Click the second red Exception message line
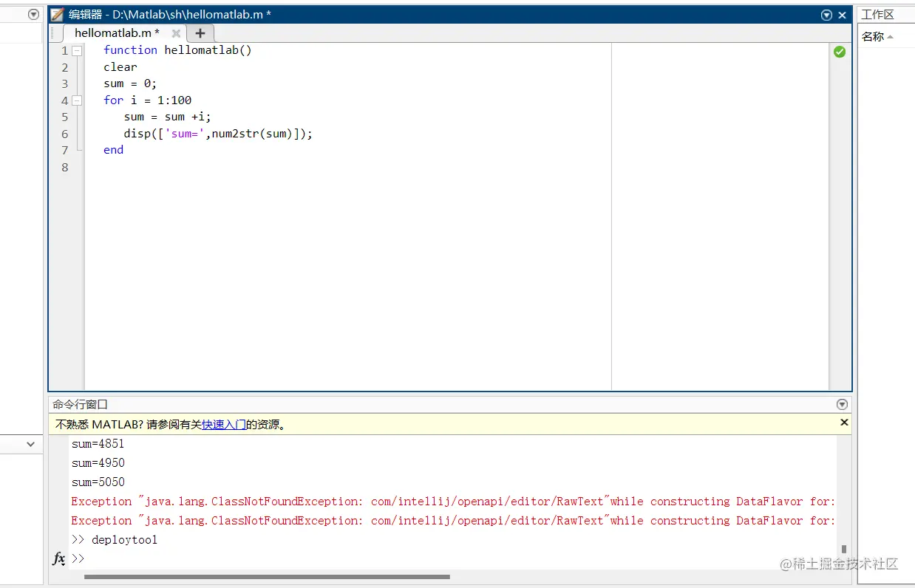 click(453, 521)
